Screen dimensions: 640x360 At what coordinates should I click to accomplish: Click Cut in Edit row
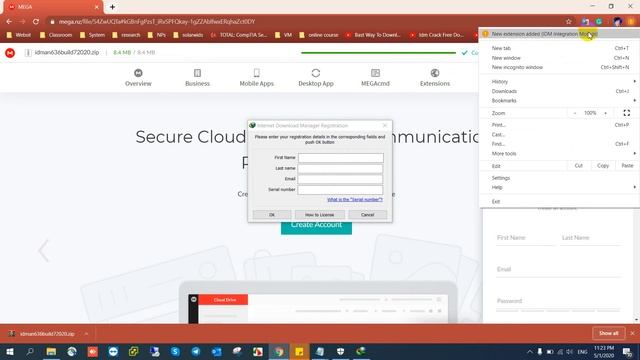(x=578, y=166)
